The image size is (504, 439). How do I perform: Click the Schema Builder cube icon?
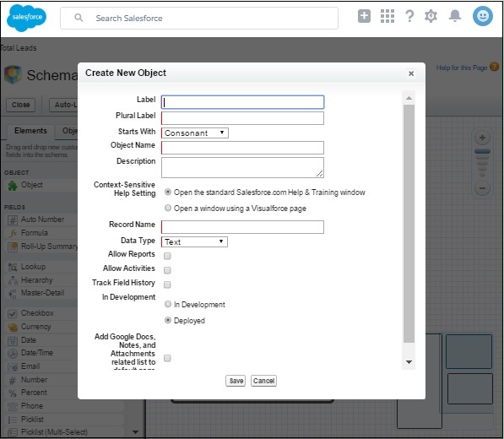coord(13,74)
